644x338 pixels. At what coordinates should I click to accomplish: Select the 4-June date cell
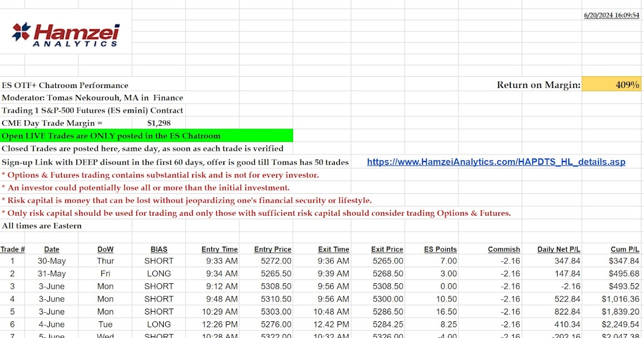[52, 325]
